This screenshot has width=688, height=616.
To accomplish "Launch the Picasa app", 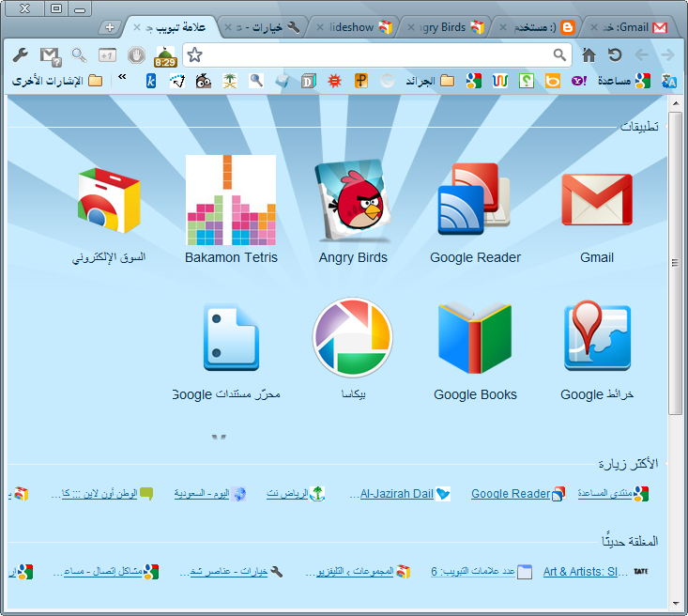I will click(x=353, y=349).
